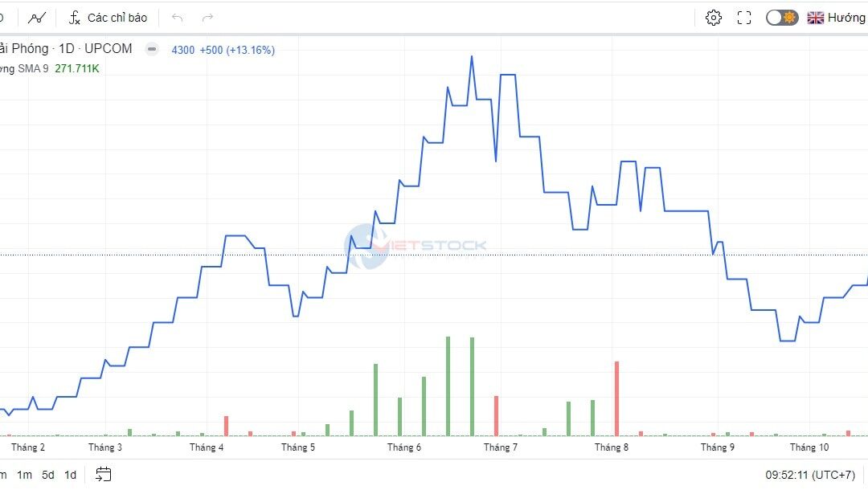Viewport: 868px width, 490px height.
Task: Select the 5d time range
Action: (48, 475)
